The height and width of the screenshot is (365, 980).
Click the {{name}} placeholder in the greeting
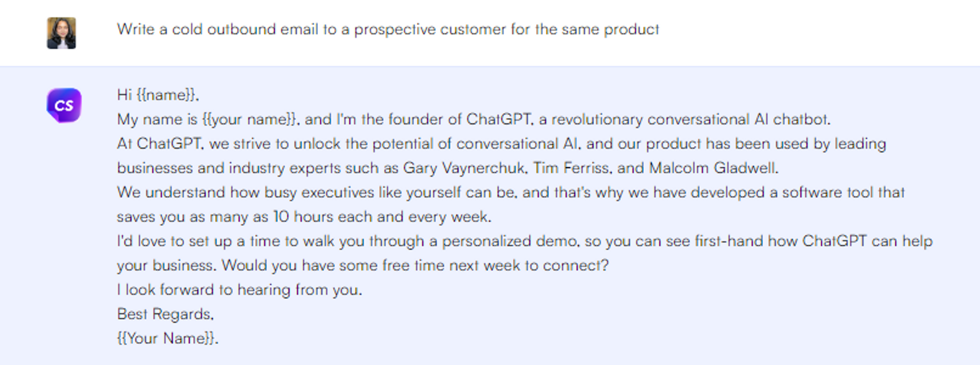pyautogui.click(x=167, y=95)
